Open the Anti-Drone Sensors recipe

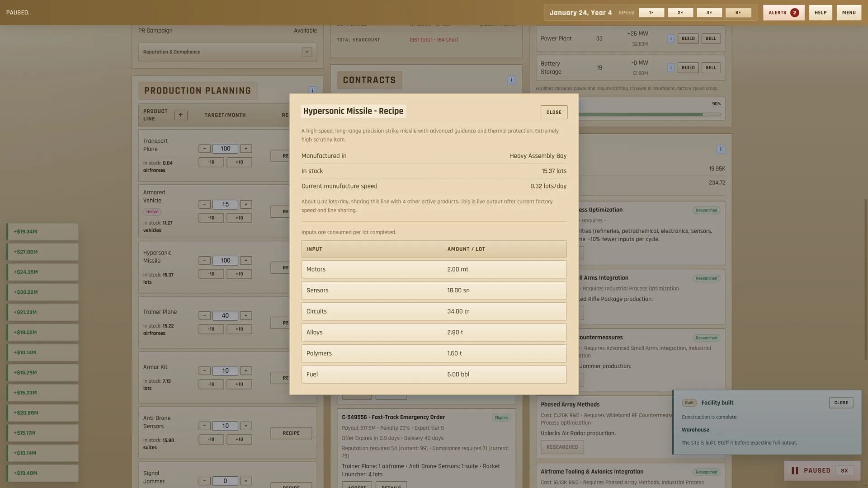click(291, 433)
